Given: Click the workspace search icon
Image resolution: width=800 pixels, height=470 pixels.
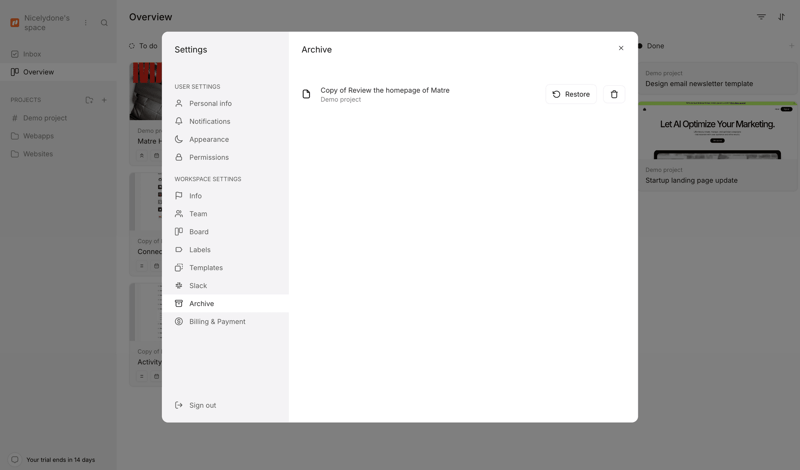Looking at the screenshot, I should [x=104, y=22].
